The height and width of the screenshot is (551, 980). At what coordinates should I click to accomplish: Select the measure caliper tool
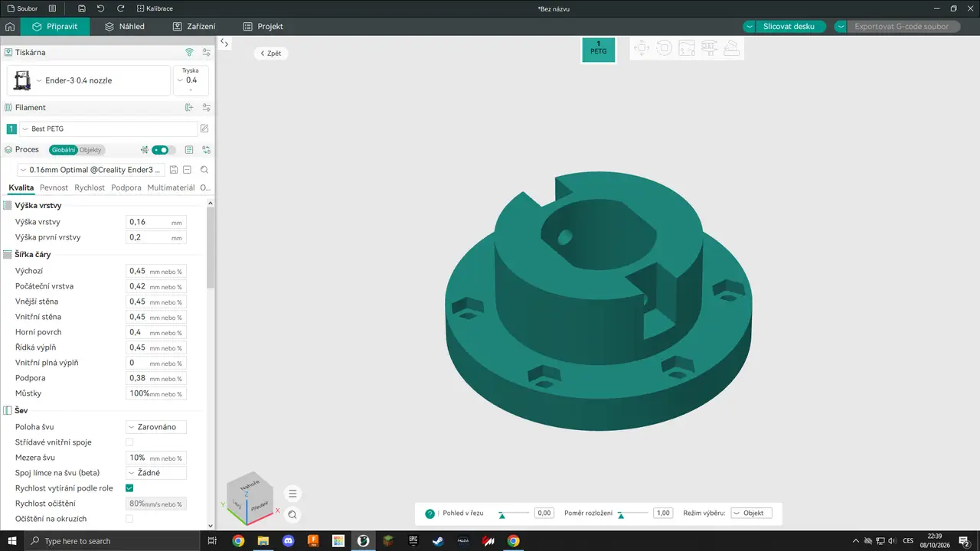[x=710, y=48]
